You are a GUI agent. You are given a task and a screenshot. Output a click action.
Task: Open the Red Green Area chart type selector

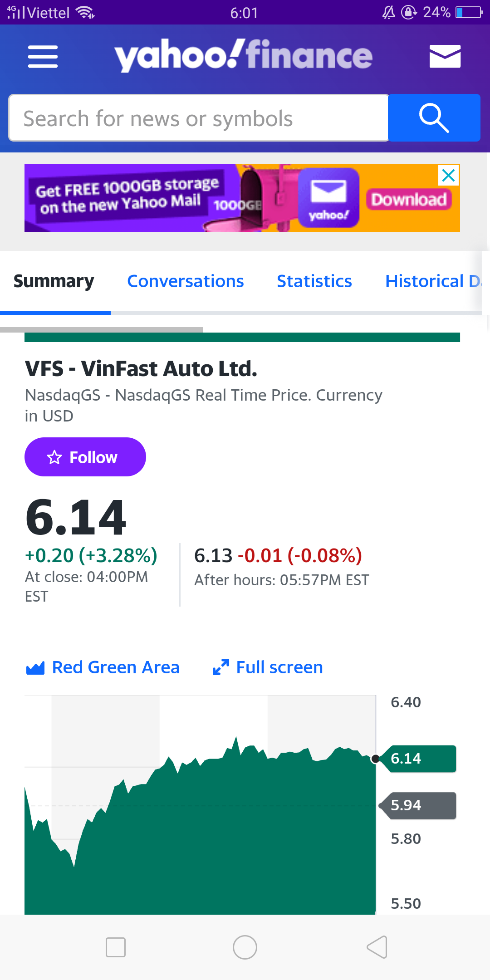tap(103, 667)
